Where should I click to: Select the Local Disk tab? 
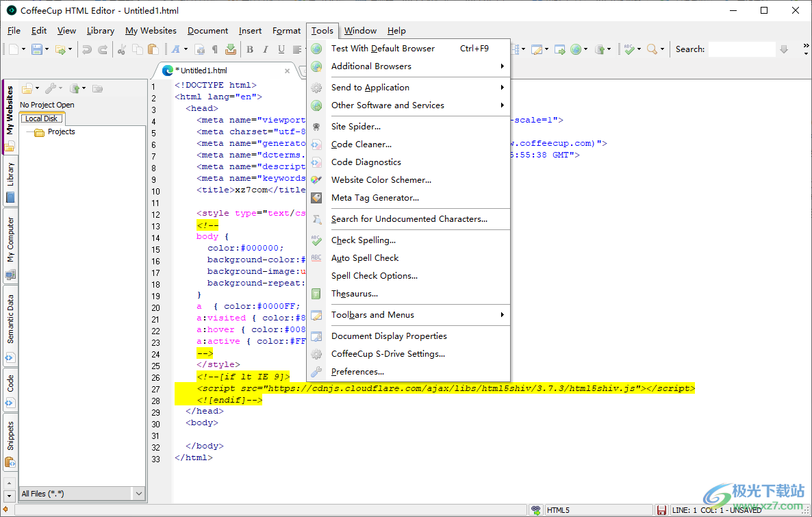pos(42,118)
